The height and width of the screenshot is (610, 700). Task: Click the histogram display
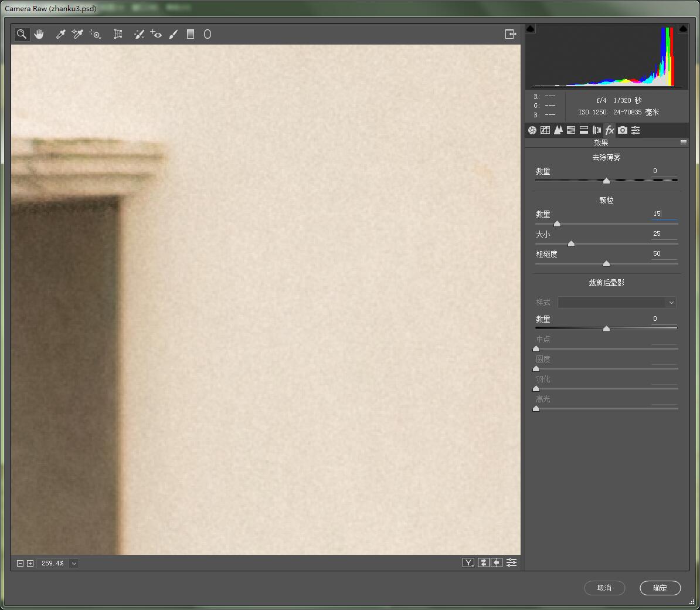pos(607,57)
